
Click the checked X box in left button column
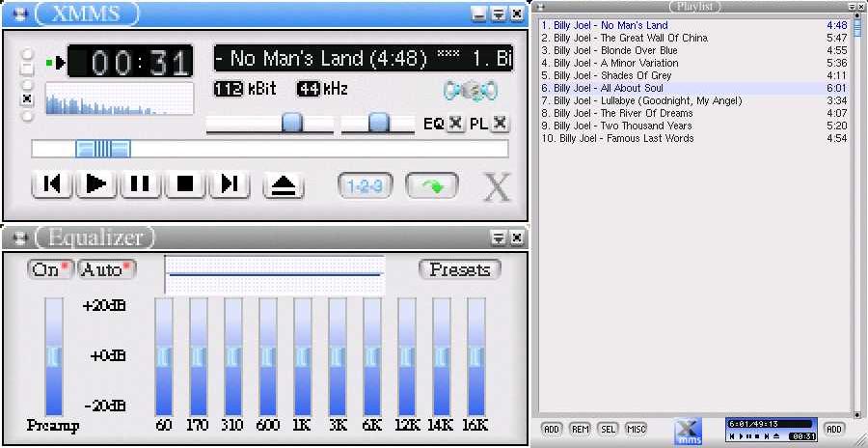point(27,99)
